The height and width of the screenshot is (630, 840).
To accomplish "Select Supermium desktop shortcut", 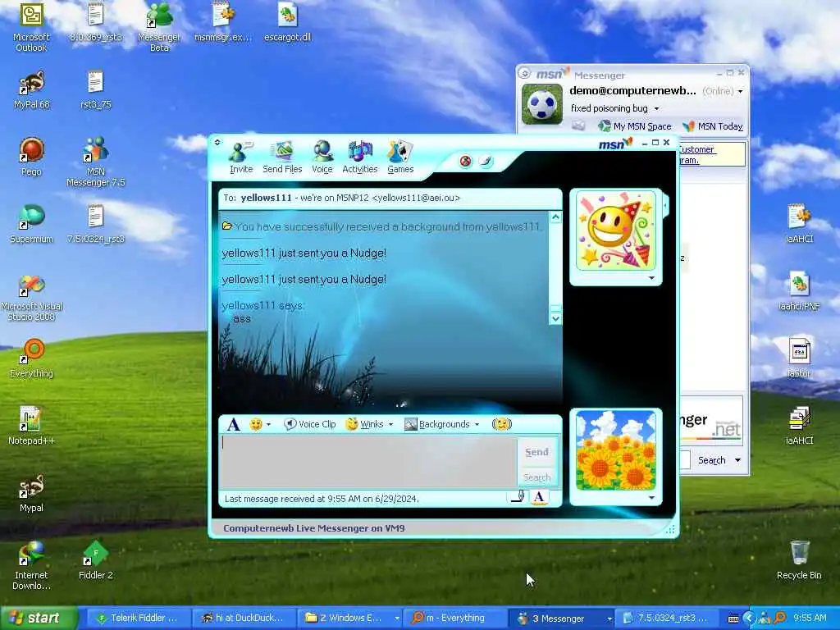I will [x=32, y=224].
